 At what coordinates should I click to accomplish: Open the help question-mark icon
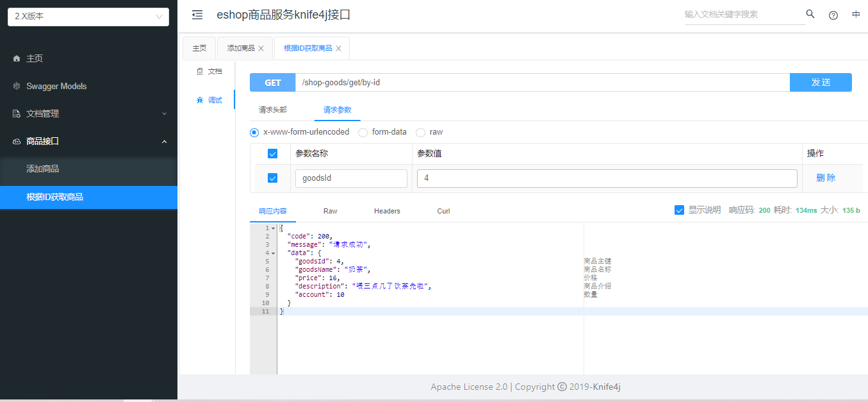pos(833,15)
